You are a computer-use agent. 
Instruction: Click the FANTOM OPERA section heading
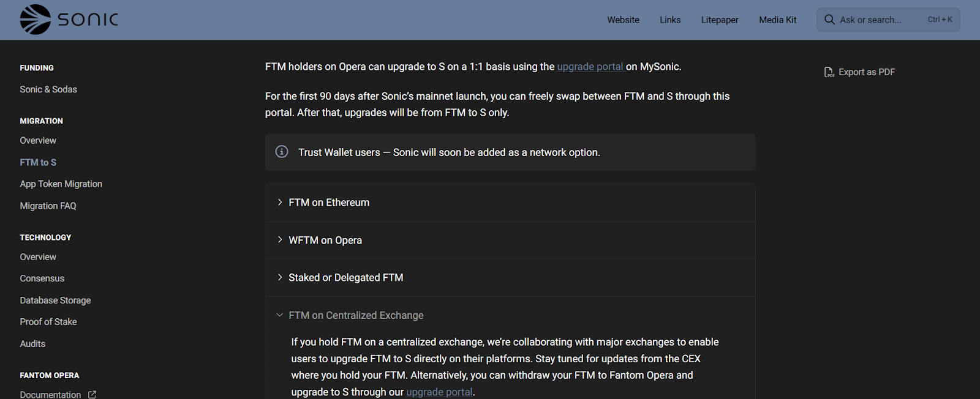[50, 376]
